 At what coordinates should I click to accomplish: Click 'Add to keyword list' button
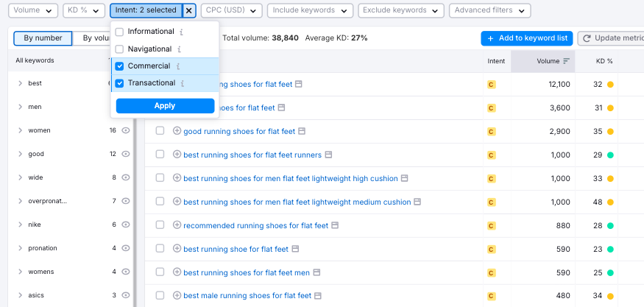click(x=526, y=38)
